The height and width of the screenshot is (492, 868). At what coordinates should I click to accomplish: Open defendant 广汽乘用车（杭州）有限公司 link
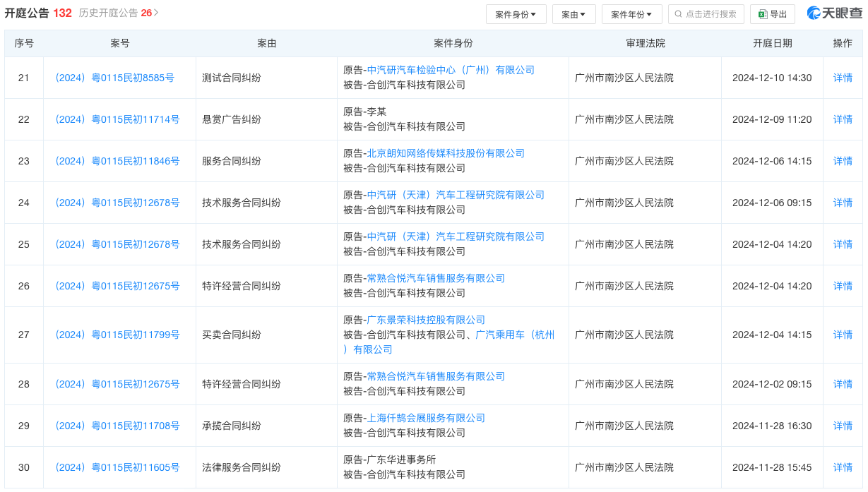click(515, 335)
